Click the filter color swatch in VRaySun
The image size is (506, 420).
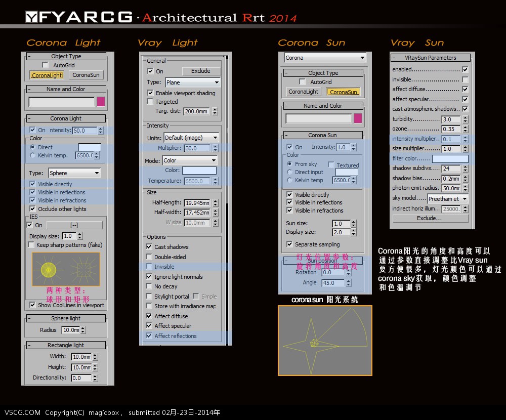(x=450, y=158)
